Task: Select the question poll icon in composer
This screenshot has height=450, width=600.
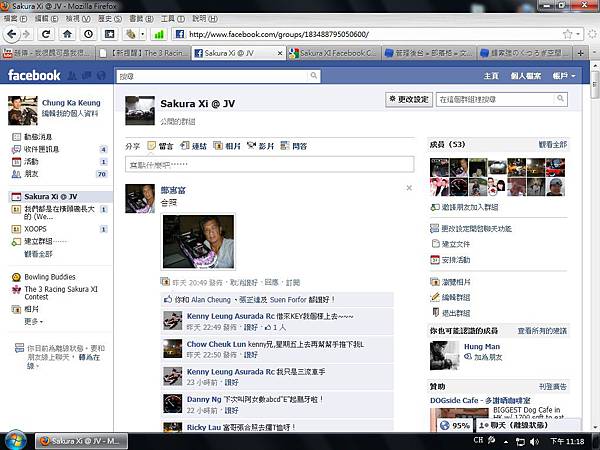Action: [284, 146]
